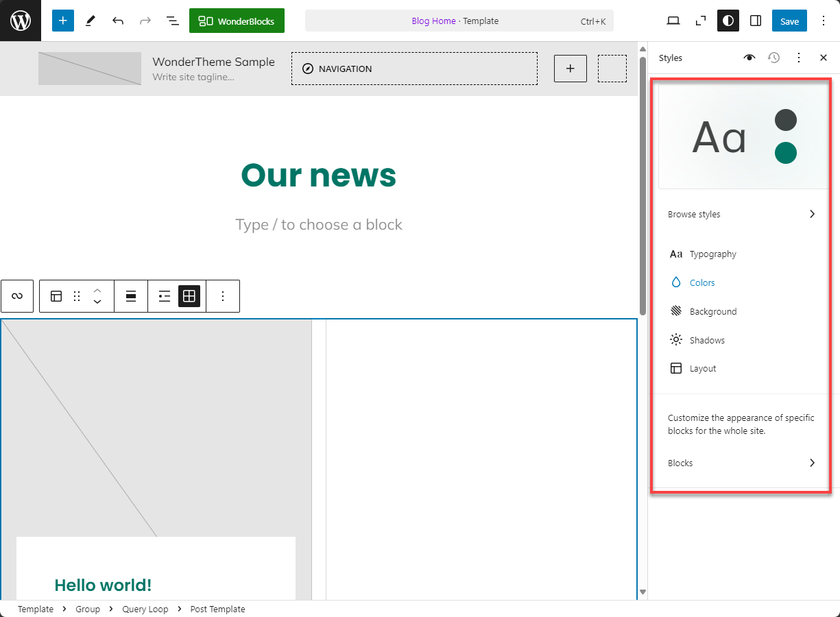Click the Revisions history icon in Styles panel
The height and width of the screenshot is (617, 840).
coord(774,58)
